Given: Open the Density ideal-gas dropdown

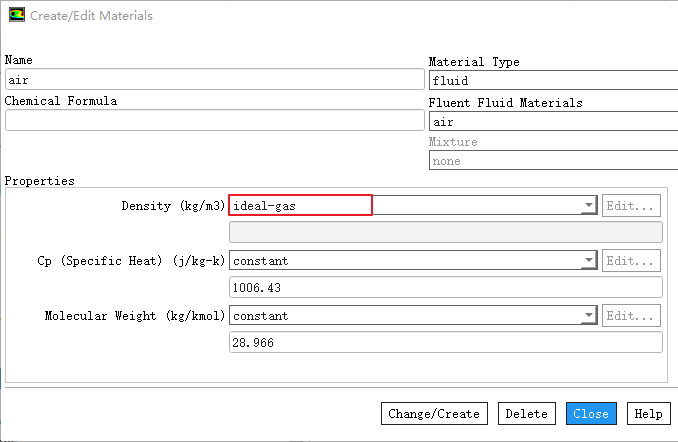Looking at the screenshot, I should (x=588, y=205).
